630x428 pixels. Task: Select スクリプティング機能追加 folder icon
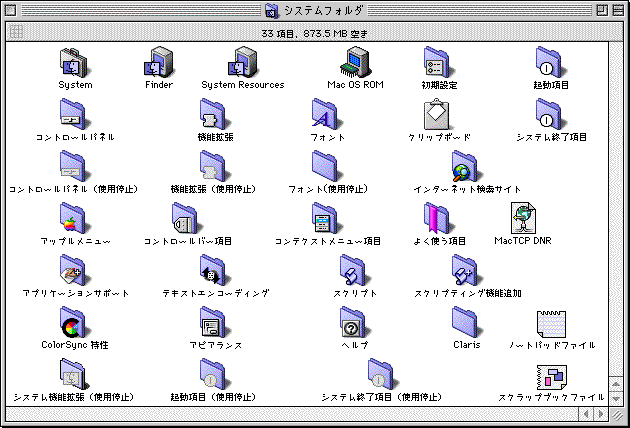tap(467, 270)
